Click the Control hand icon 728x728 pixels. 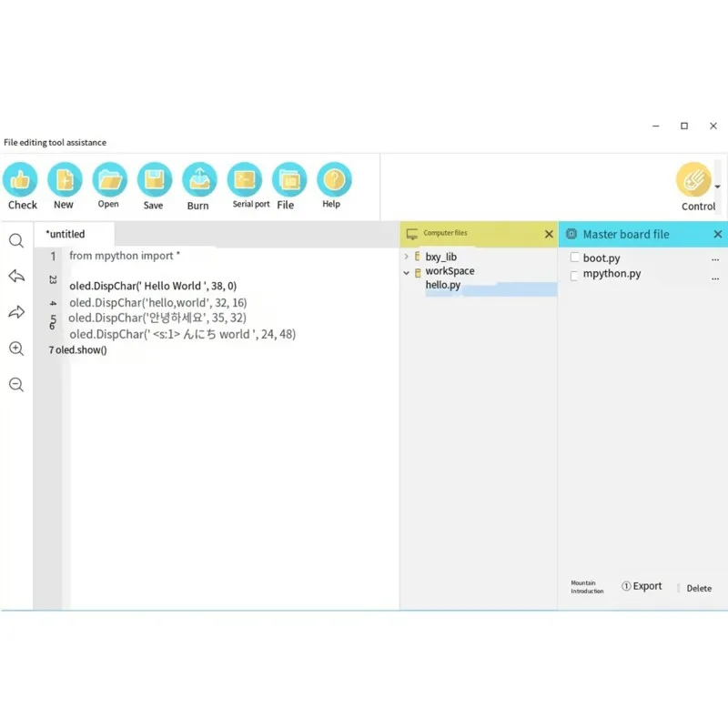[693, 179]
